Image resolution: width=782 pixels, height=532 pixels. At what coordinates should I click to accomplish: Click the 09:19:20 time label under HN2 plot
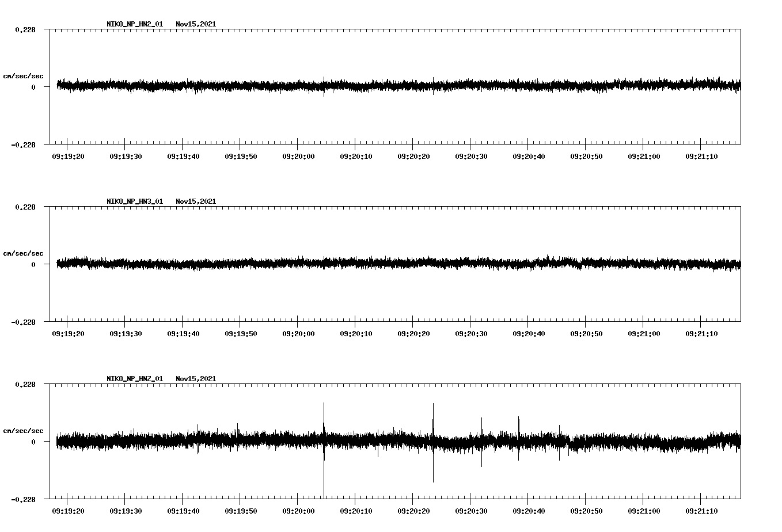pos(68,156)
